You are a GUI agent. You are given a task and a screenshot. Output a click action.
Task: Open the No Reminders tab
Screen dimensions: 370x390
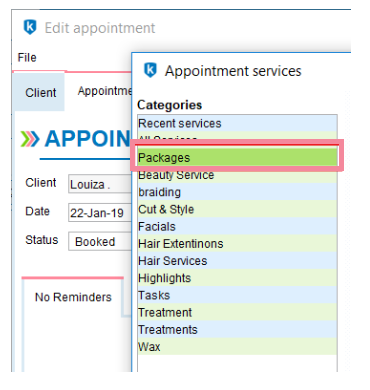tap(73, 297)
